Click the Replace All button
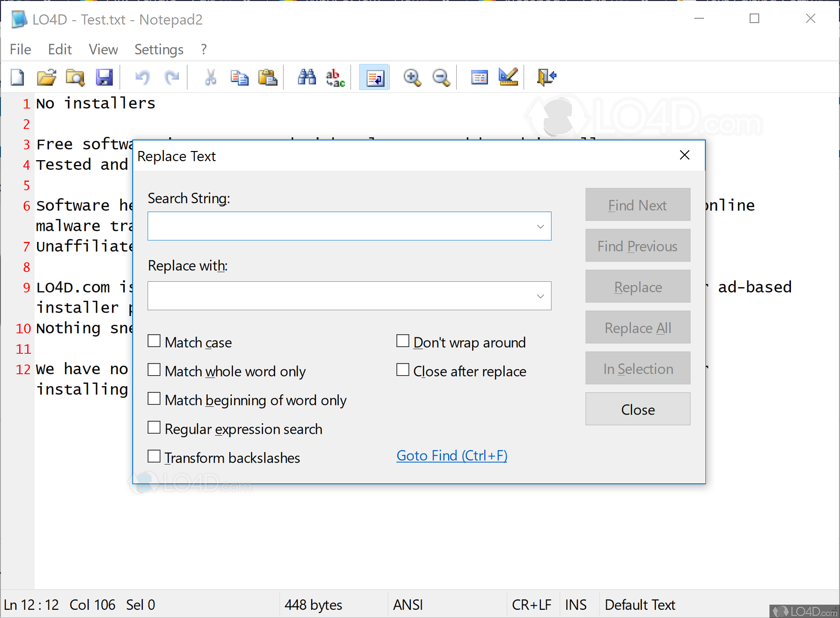The height and width of the screenshot is (618, 840). [x=638, y=328]
